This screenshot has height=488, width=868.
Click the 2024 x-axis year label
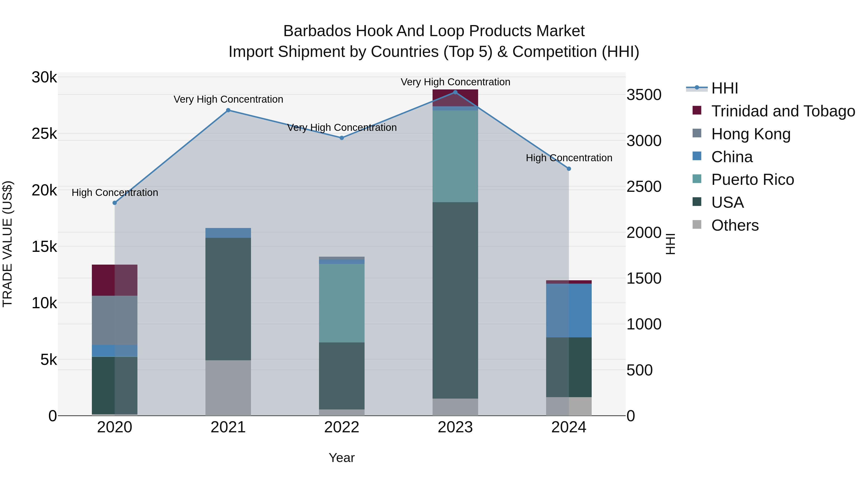pyautogui.click(x=569, y=427)
